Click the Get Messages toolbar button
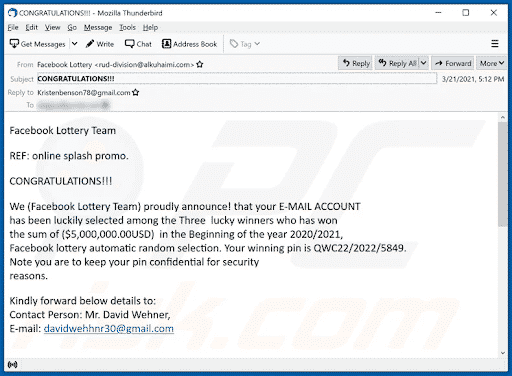The width and height of the screenshot is (512, 376). click(x=37, y=44)
